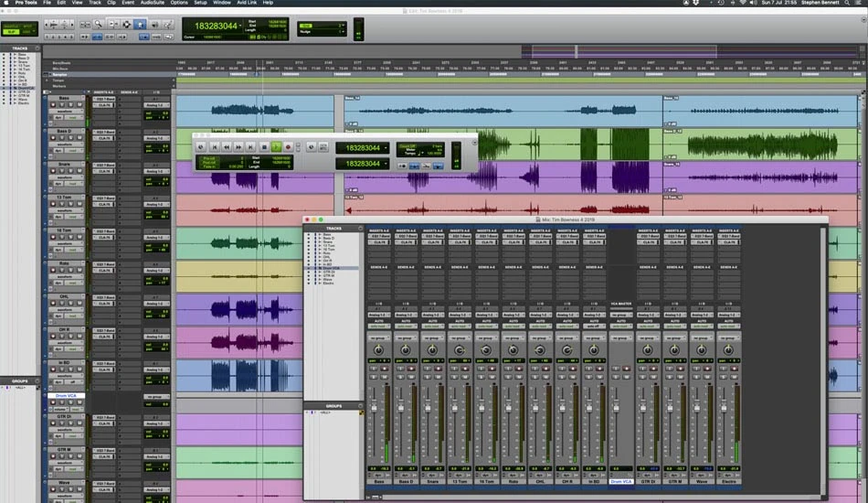This screenshot has height=503, width=868.
Task: Click Rewind in the Transport window
Action: tap(227, 147)
